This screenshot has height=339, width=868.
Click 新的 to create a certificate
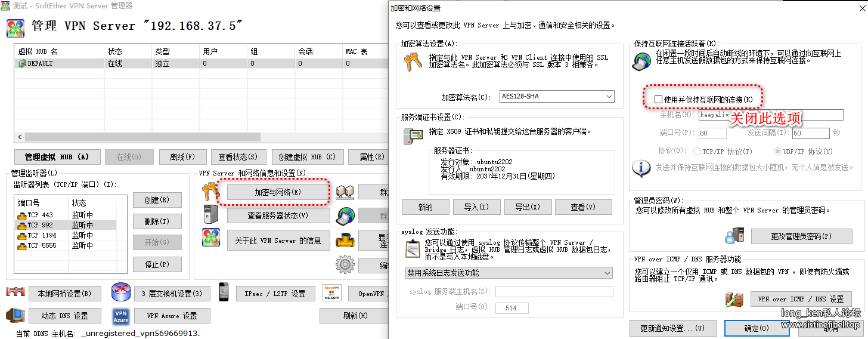point(425,207)
